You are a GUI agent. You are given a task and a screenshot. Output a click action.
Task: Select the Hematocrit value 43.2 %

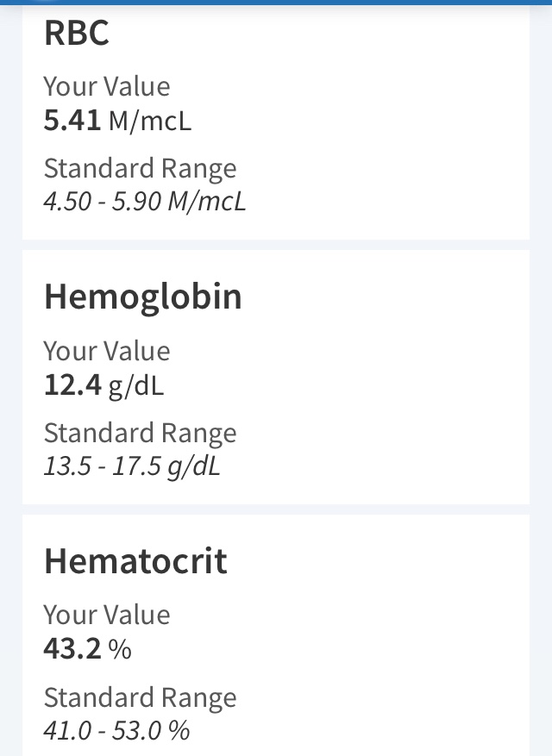(x=87, y=649)
